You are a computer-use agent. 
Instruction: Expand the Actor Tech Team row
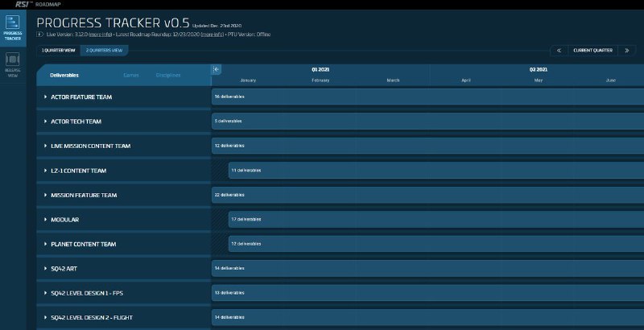tap(46, 122)
